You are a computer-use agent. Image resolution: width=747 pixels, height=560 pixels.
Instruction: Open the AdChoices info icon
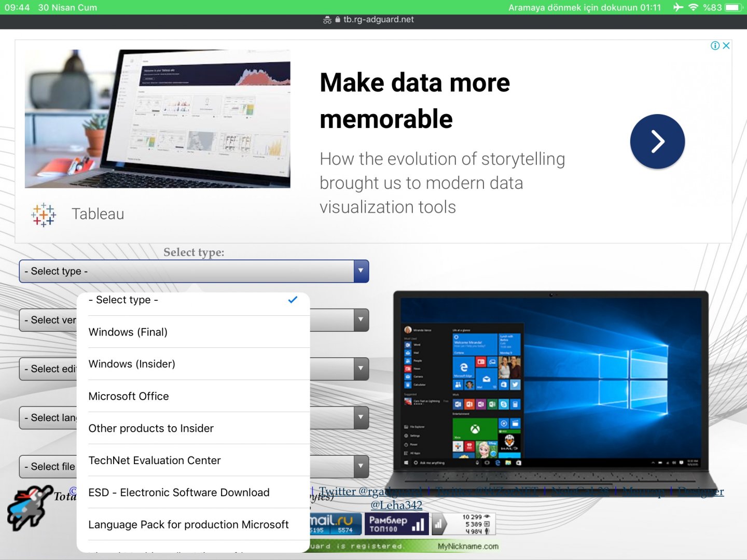pyautogui.click(x=715, y=46)
